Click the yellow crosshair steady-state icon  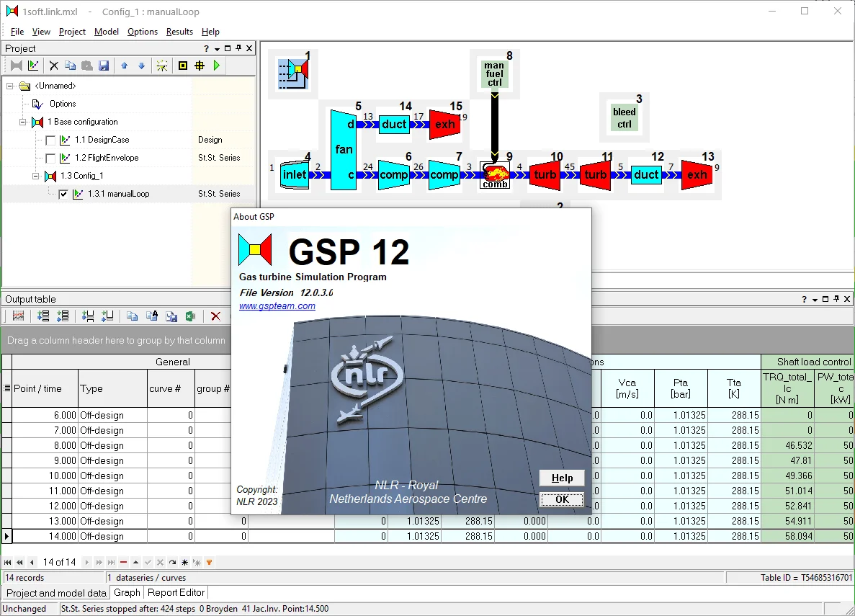pos(200,66)
